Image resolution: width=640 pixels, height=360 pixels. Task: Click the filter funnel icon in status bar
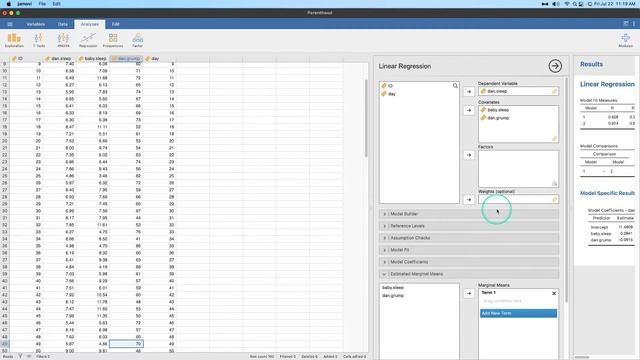(20, 356)
